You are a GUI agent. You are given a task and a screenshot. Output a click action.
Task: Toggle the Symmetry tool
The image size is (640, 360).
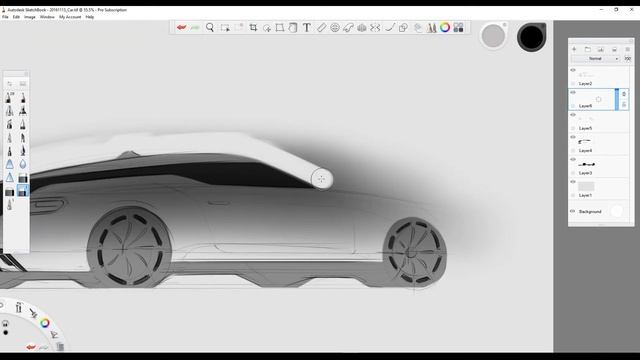tap(375, 27)
